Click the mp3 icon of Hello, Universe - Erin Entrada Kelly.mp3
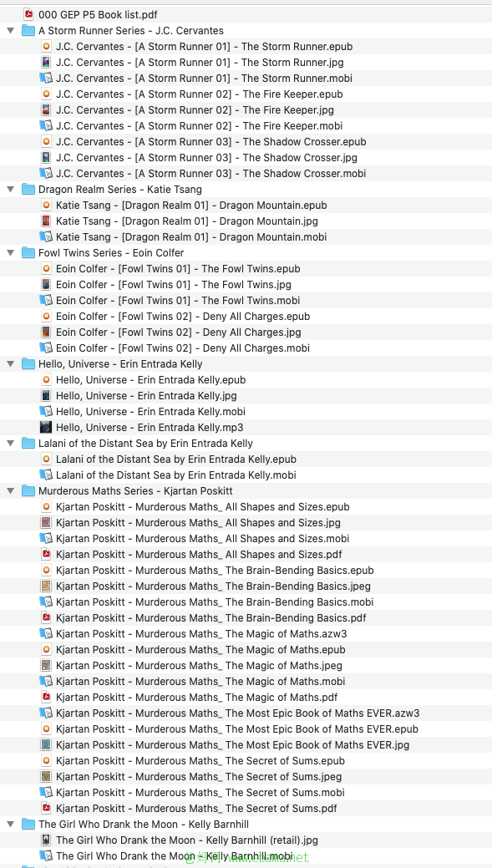This screenshot has height=868, width=492. coord(46,428)
